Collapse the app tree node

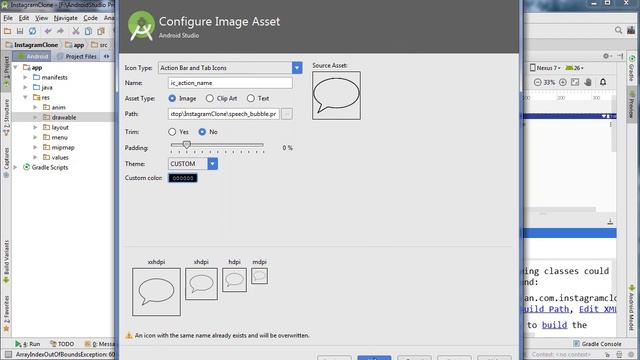[x=16, y=67]
